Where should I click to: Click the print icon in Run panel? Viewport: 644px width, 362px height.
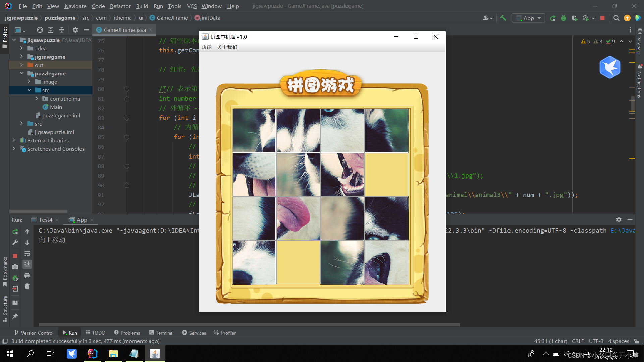[x=27, y=276]
